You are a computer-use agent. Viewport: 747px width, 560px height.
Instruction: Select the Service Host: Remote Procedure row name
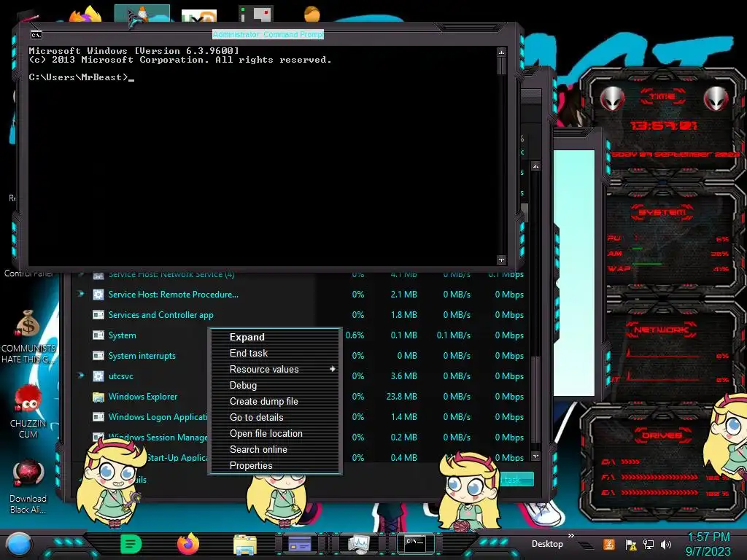click(174, 295)
